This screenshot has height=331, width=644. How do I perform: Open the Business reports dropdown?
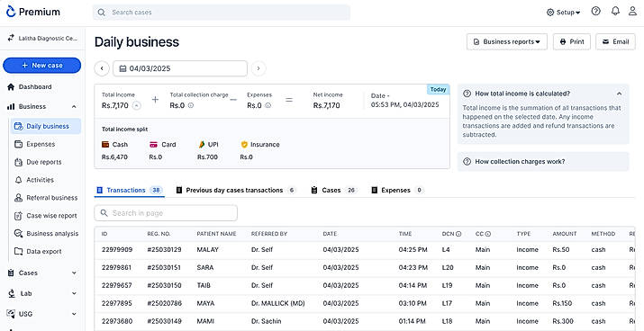507,42
